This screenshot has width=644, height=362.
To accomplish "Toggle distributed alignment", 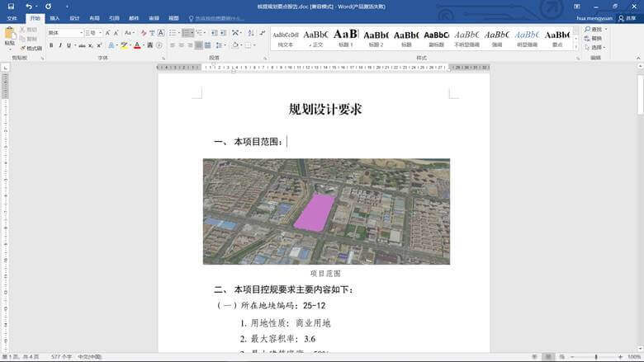I will coord(208,45).
